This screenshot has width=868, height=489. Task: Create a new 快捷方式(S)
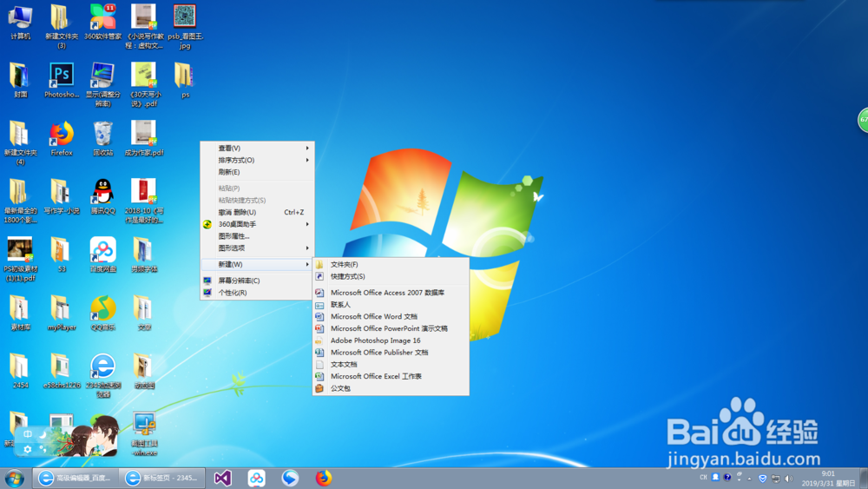(x=391, y=276)
